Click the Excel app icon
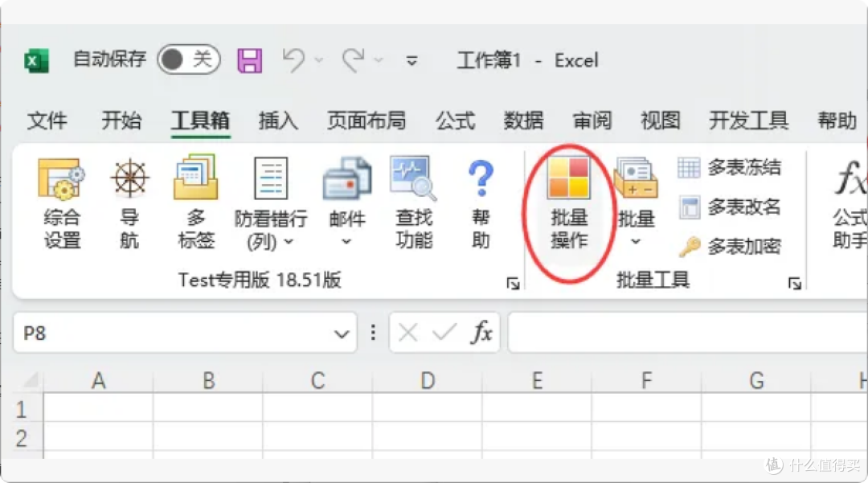This screenshot has height=483, width=868. coord(36,59)
